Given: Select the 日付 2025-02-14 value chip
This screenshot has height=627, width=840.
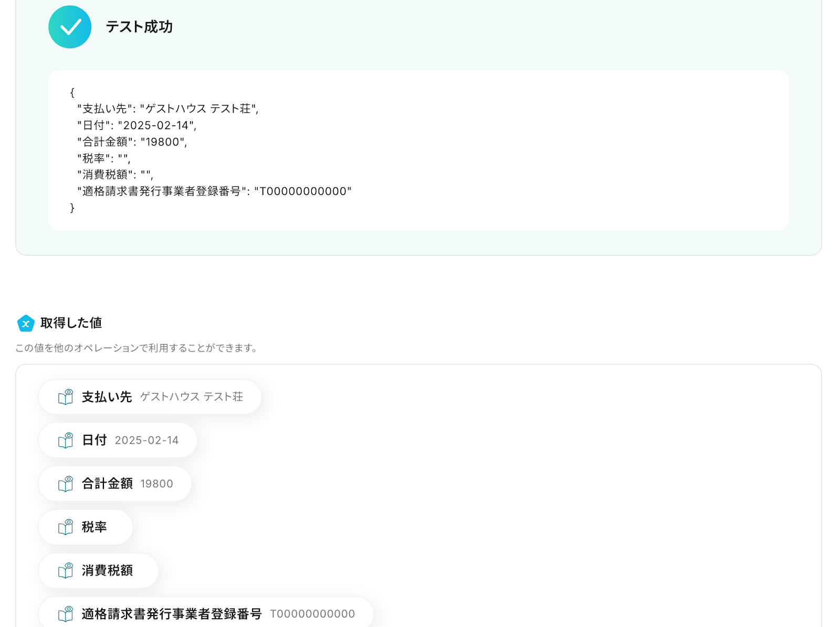Looking at the screenshot, I should coord(118,440).
